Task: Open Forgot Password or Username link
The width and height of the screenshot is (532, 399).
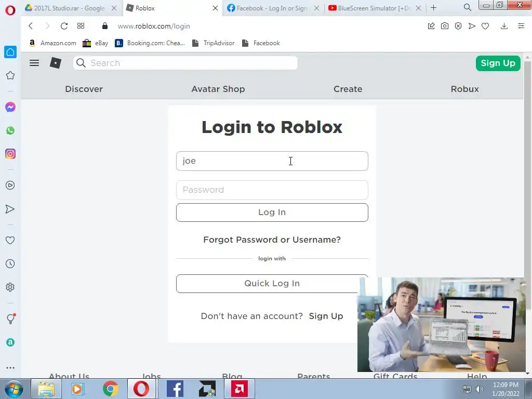Action: [x=272, y=240]
